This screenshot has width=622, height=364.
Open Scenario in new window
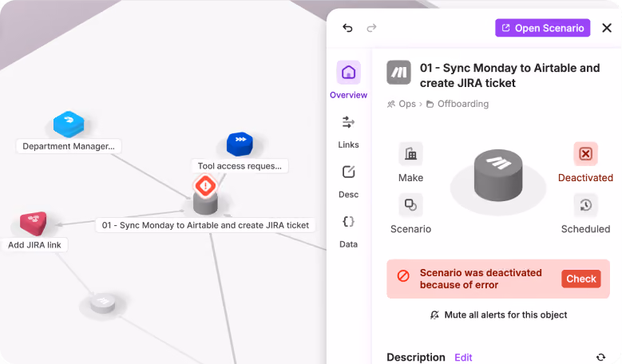tap(542, 28)
